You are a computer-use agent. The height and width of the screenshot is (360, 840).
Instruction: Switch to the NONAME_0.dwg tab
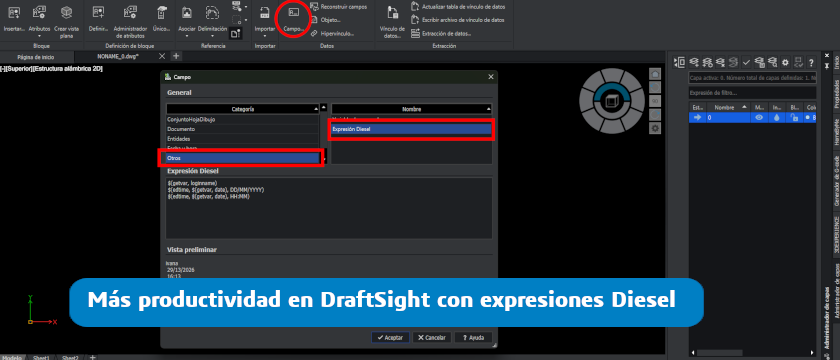click(x=118, y=56)
